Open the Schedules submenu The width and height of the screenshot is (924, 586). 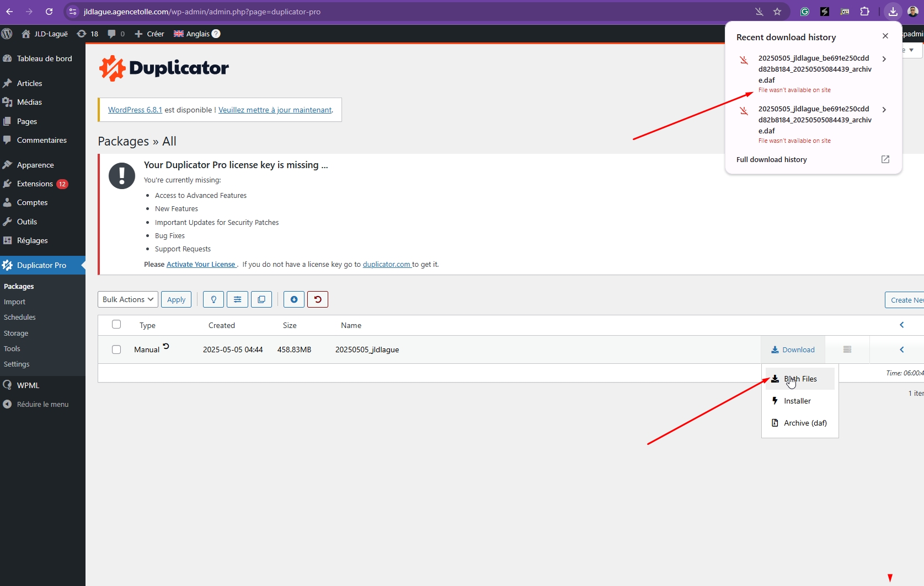[20, 318]
